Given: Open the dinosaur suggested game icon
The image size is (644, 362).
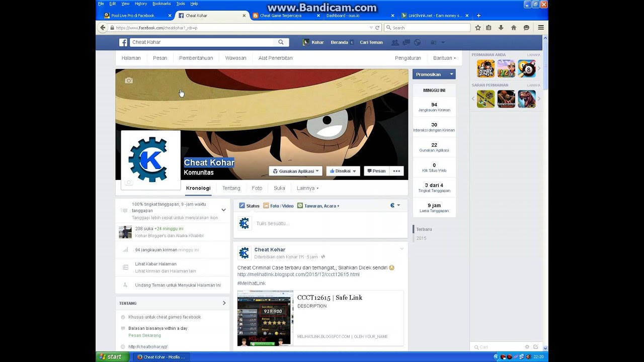Looking at the screenshot, I should point(527,99).
